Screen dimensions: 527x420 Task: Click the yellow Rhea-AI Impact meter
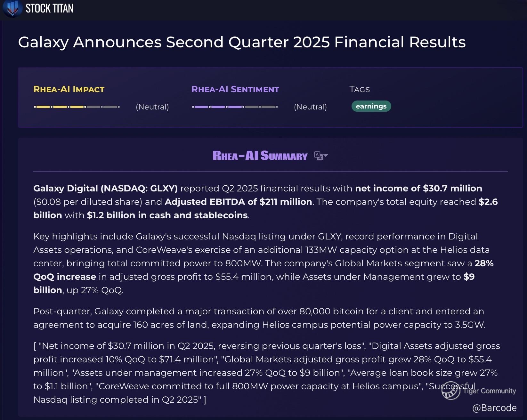(x=77, y=107)
